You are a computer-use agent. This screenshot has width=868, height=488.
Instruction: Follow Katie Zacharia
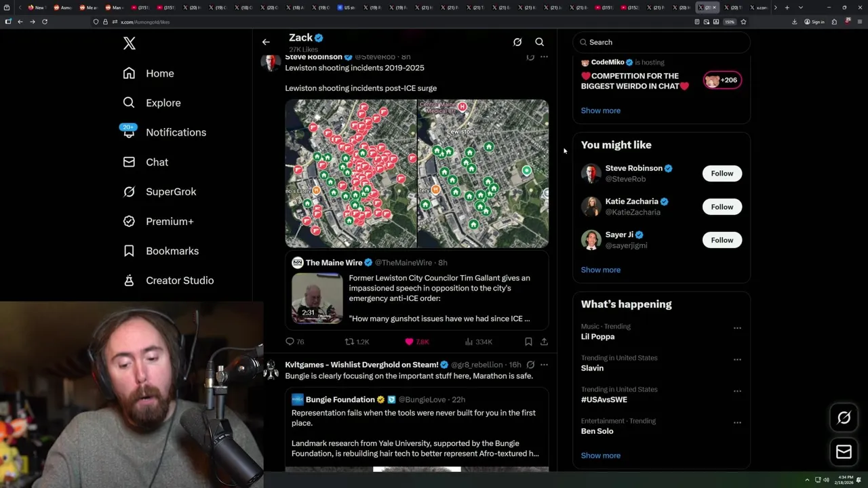(722, 207)
